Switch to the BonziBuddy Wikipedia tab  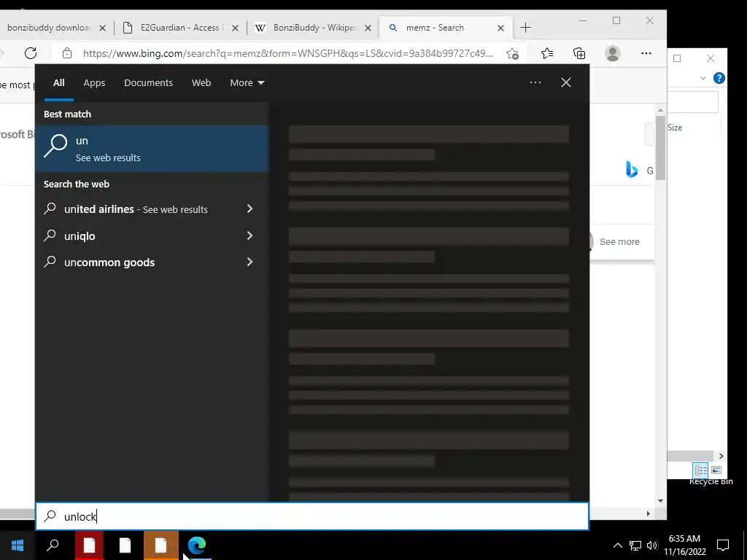(314, 28)
